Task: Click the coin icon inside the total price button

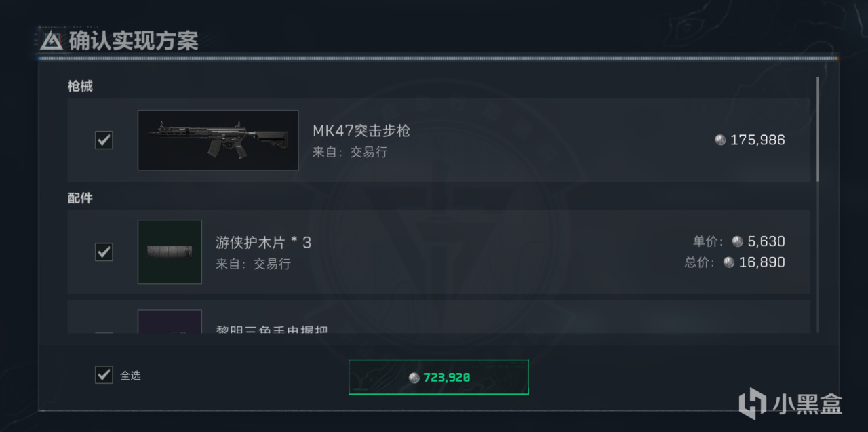Action: point(414,378)
